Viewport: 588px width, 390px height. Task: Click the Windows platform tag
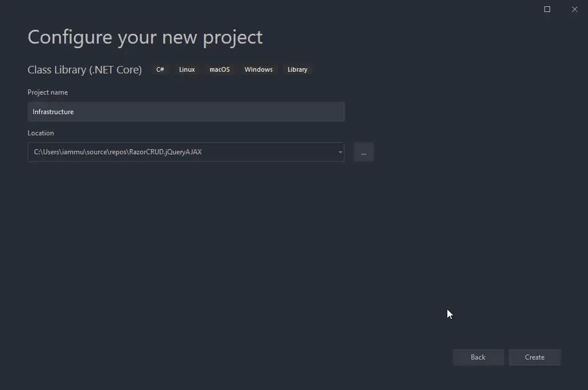point(258,69)
